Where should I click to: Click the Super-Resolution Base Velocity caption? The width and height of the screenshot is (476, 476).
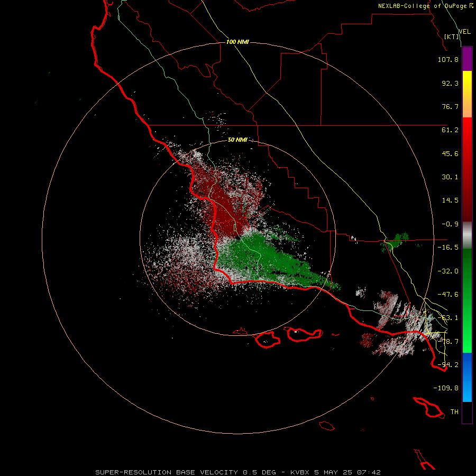point(237,472)
